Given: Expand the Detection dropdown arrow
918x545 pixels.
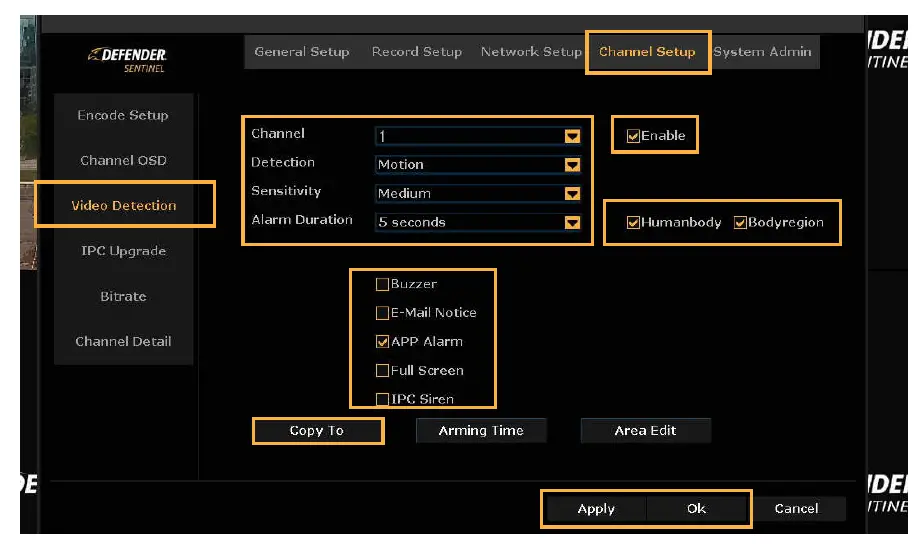Looking at the screenshot, I should tap(572, 165).
